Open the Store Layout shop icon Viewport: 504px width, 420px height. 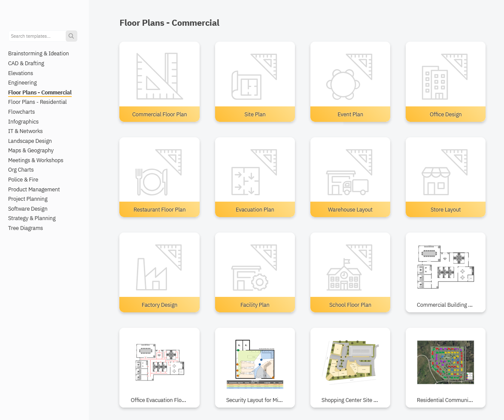pos(436,181)
